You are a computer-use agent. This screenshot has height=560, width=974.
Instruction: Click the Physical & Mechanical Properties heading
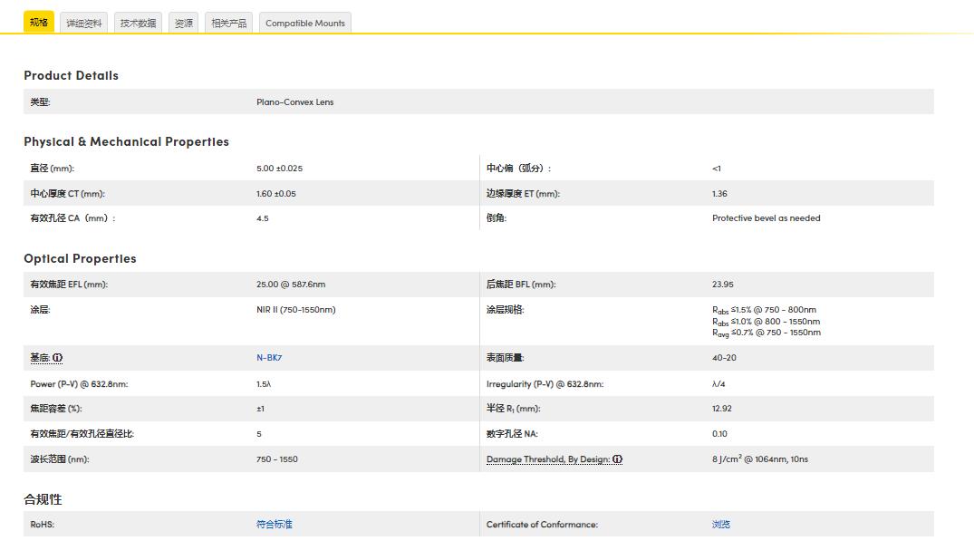click(126, 141)
